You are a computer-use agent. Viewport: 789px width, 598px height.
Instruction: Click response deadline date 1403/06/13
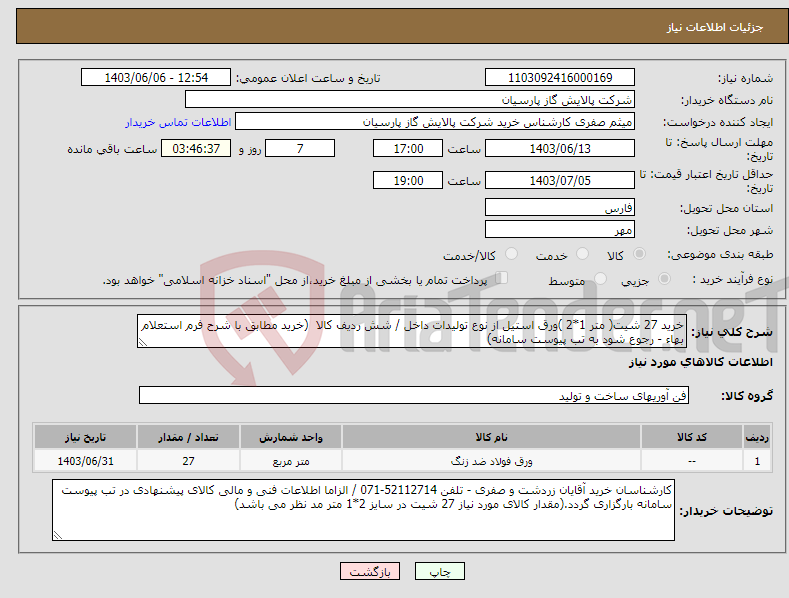[x=560, y=148]
